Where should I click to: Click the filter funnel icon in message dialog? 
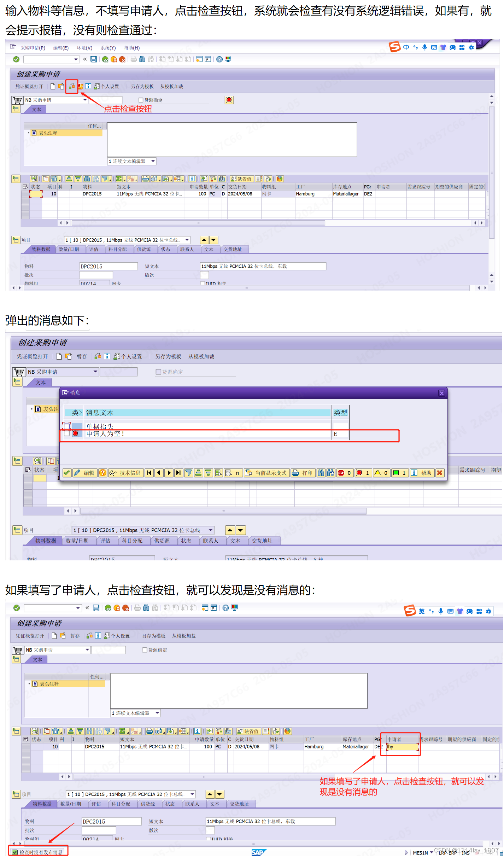(x=188, y=473)
